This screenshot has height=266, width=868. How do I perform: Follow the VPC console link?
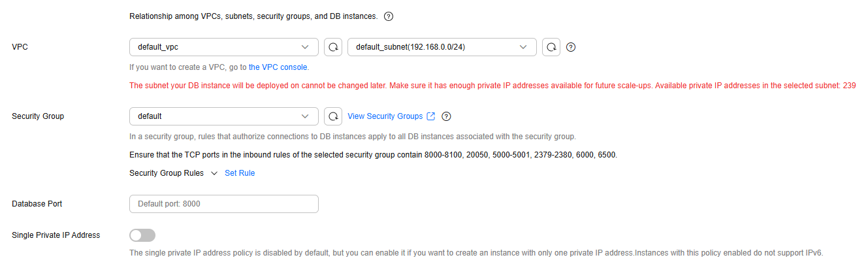coord(278,67)
